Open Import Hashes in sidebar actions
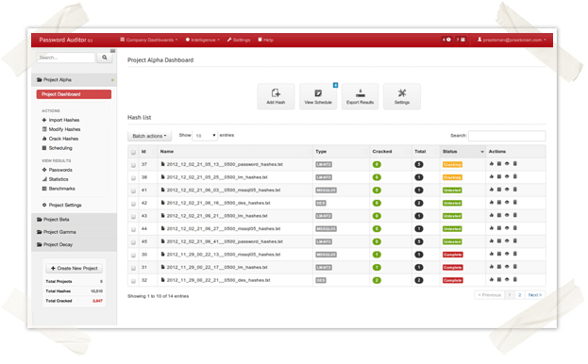The image size is (588, 364). tap(60, 120)
